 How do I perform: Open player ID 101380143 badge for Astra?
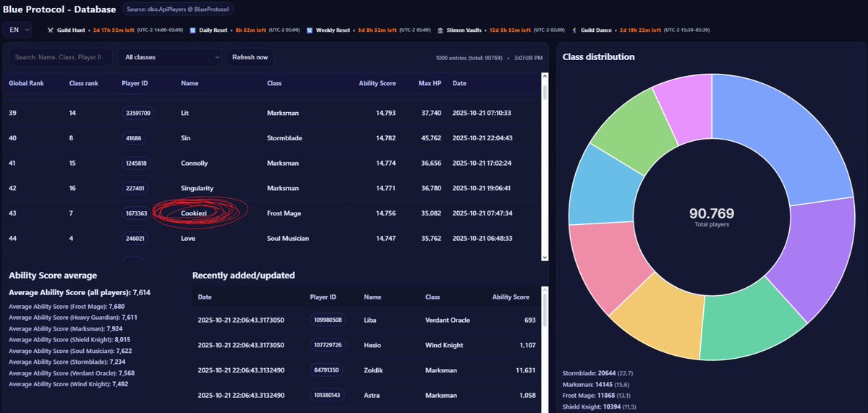coord(328,396)
